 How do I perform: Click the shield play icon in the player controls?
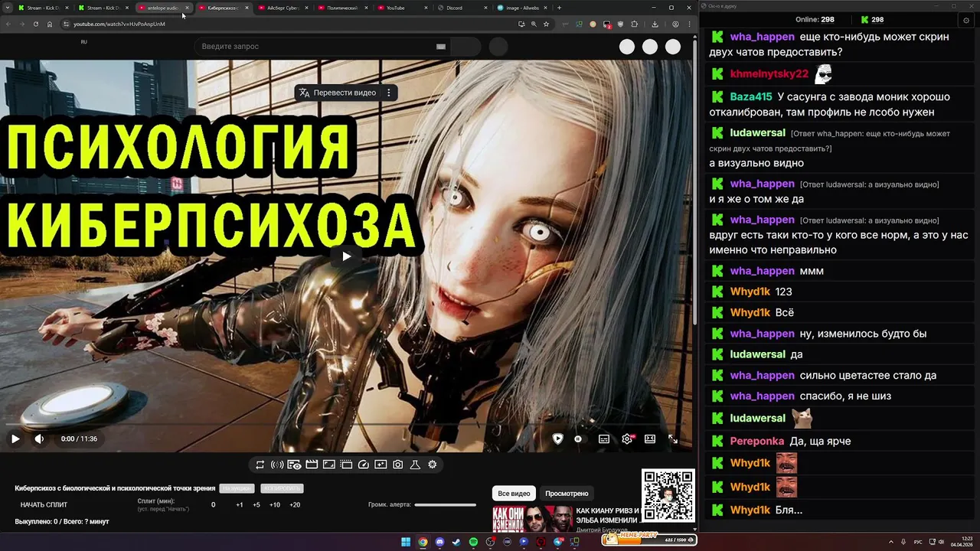click(x=557, y=439)
